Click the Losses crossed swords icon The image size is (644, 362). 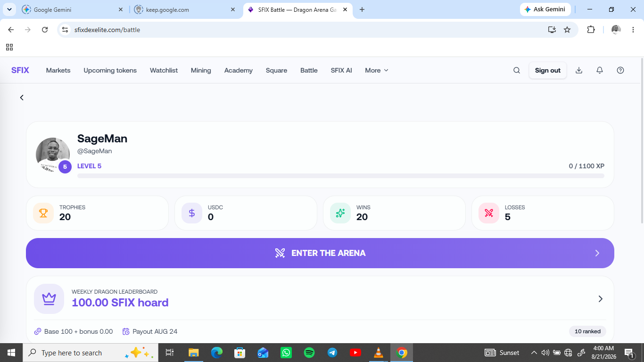point(489,213)
